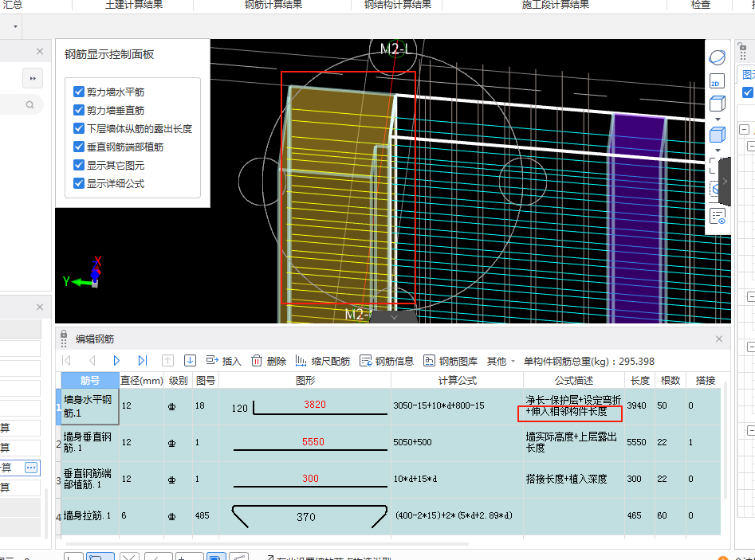Screen dimensions: 755x560
Task: Select 墙身垂直钢筋.1 row name cell
Action: (90, 443)
